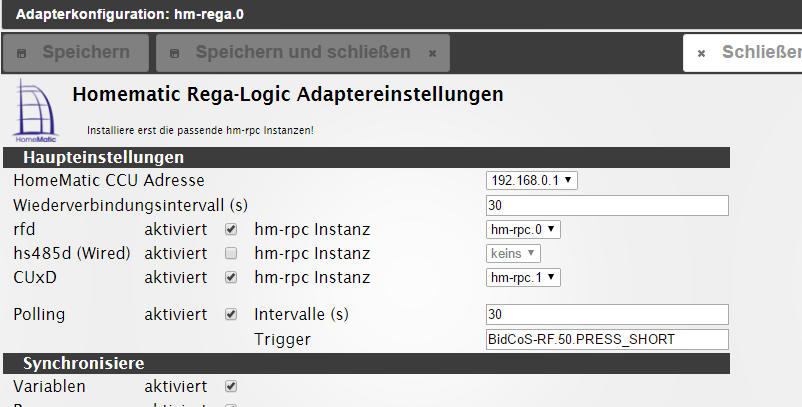Open the rfd hm-rpc Instanz dropdown
The width and height of the screenshot is (802, 407).
click(523, 229)
